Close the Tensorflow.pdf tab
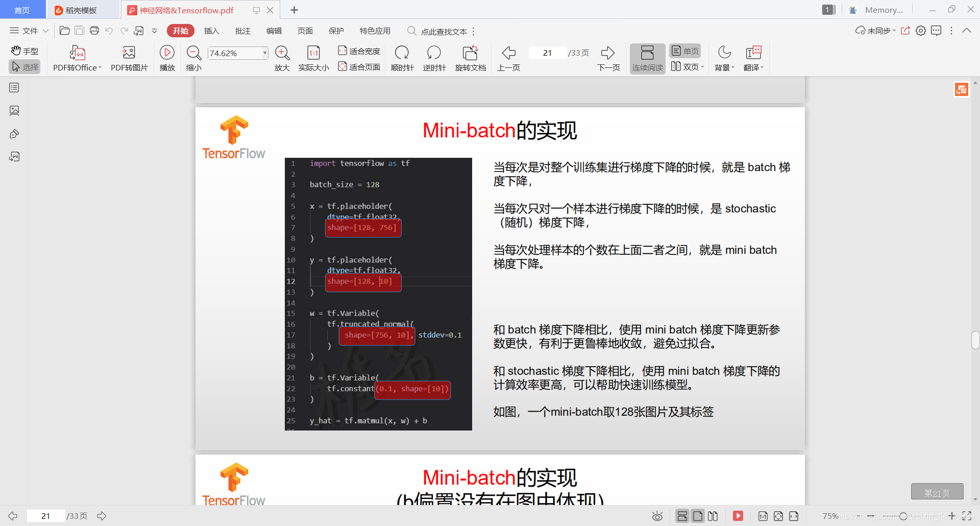980x526 pixels. [270, 10]
